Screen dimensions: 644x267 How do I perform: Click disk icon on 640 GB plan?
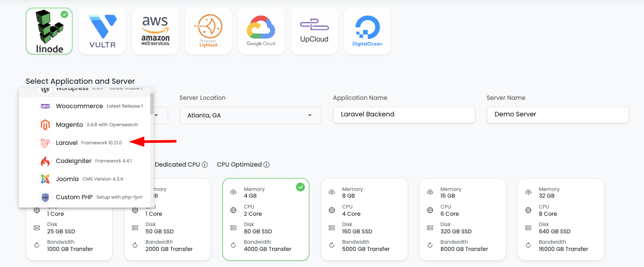[528, 228]
